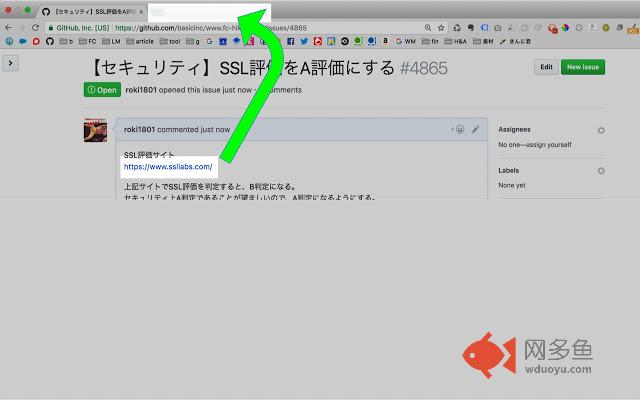Open roki1801 profile link in issue header

[141, 90]
